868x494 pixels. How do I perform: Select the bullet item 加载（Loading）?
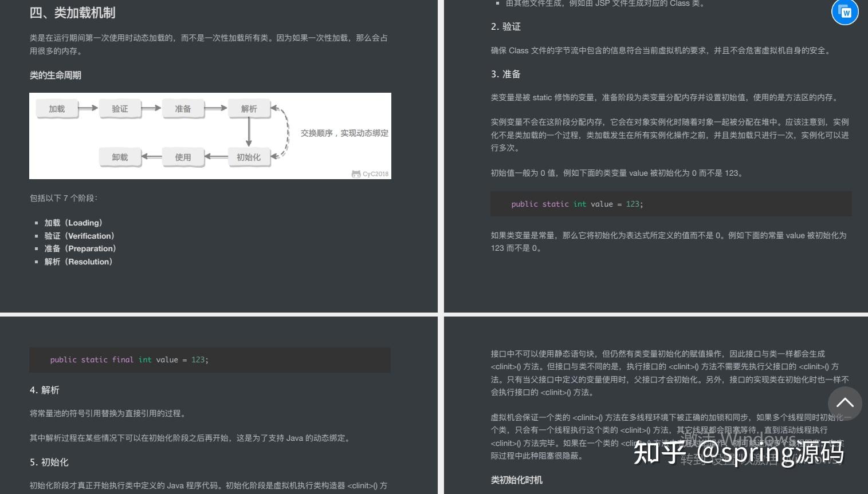pyautogui.click(x=73, y=223)
